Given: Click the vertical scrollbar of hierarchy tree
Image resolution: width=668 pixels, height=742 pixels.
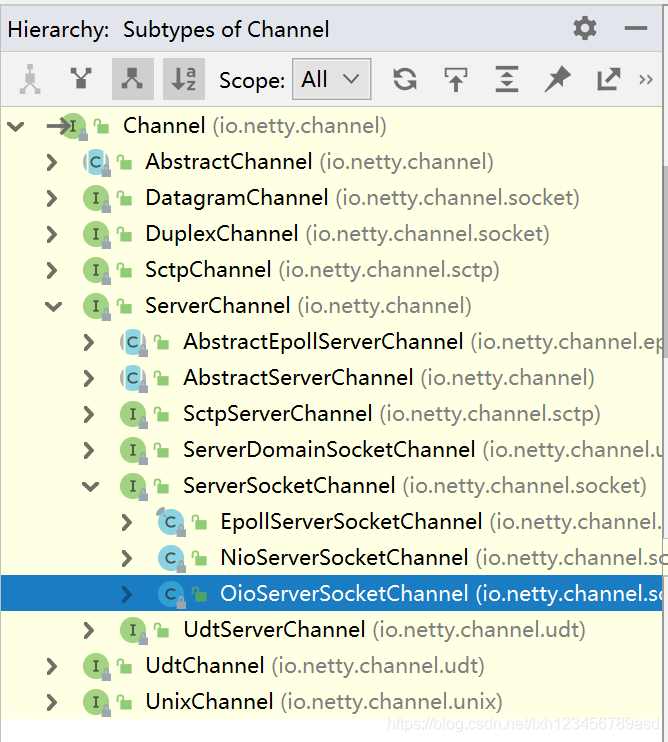Looking at the screenshot, I should point(665,263).
